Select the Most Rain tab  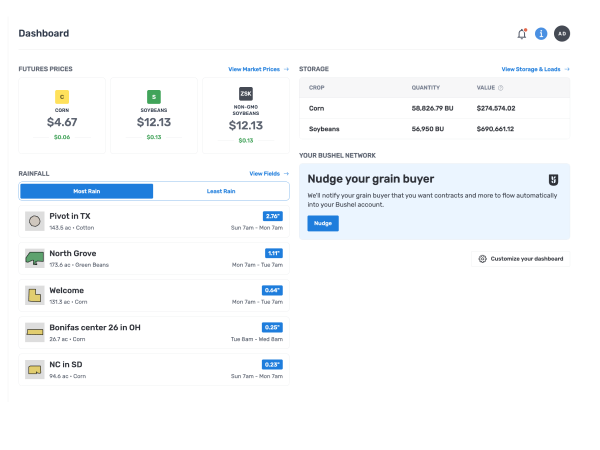[86, 191]
